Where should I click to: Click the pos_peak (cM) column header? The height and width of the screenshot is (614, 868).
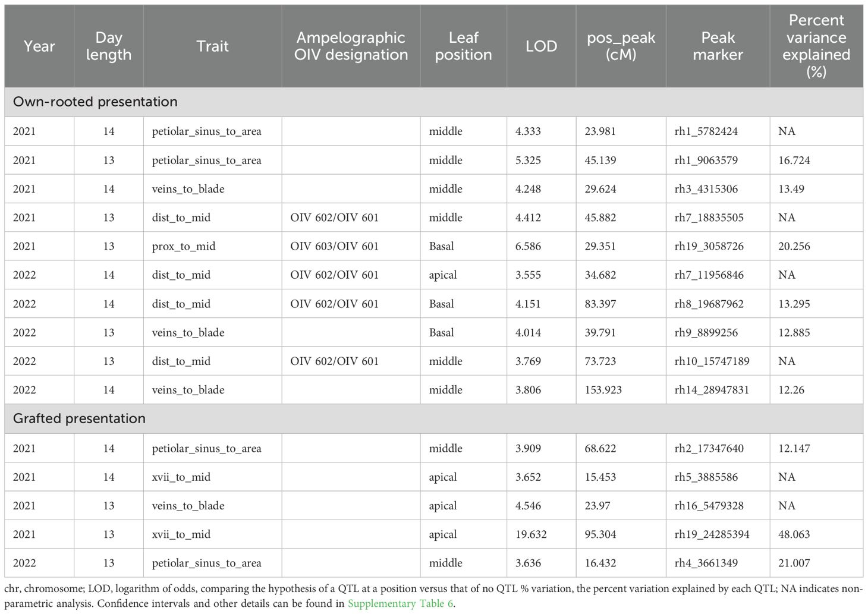tap(621, 46)
